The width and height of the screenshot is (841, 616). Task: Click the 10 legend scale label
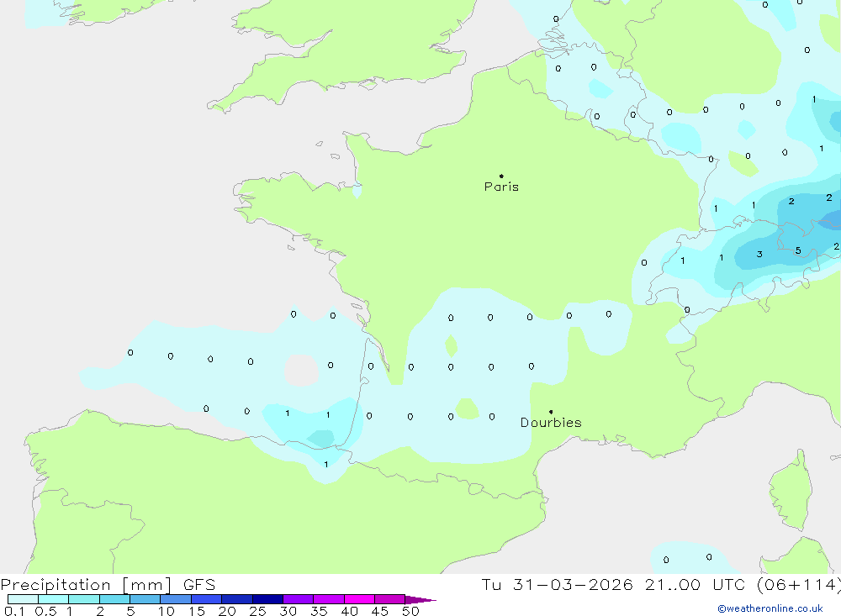point(167,611)
